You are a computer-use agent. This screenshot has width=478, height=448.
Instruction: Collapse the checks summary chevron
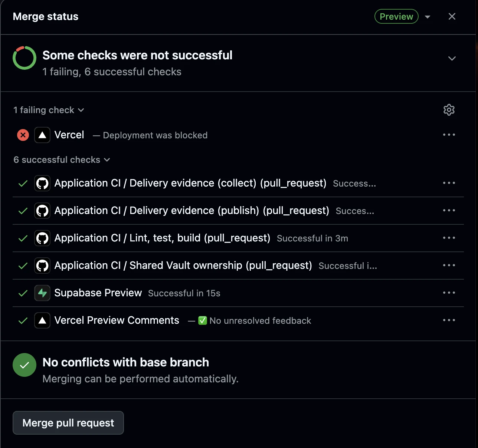click(452, 59)
